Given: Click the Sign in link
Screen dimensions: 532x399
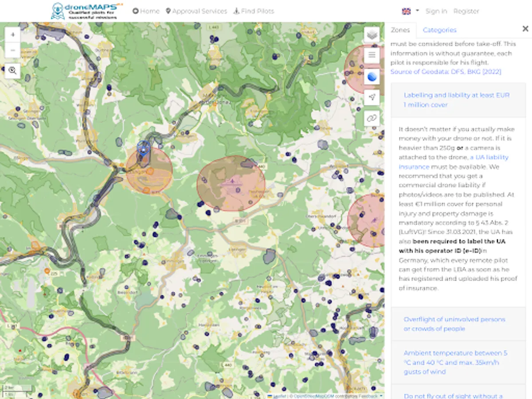Looking at the screenshot, I should point(436,11).
